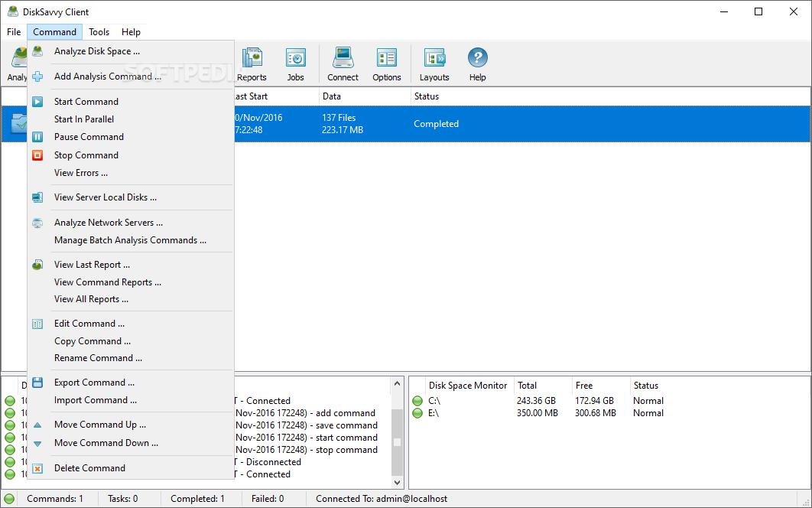Click 'Failed: 0' in status bar
812x508 pixels.
point(268,499)
